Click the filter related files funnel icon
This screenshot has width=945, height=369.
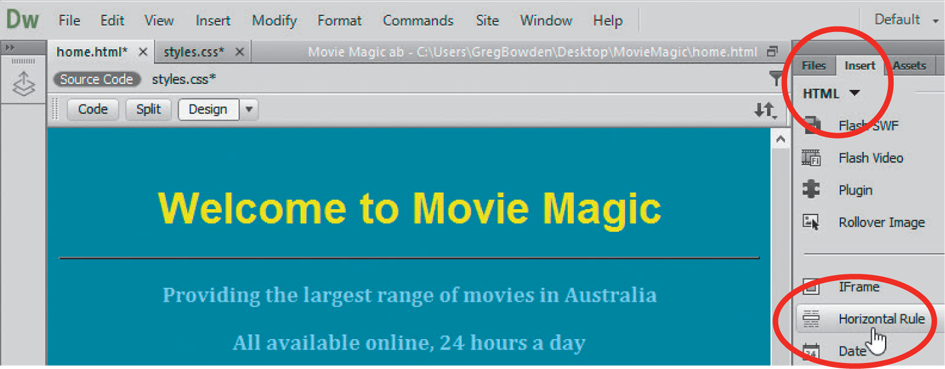pyautogui.click(x=776, y=78)
